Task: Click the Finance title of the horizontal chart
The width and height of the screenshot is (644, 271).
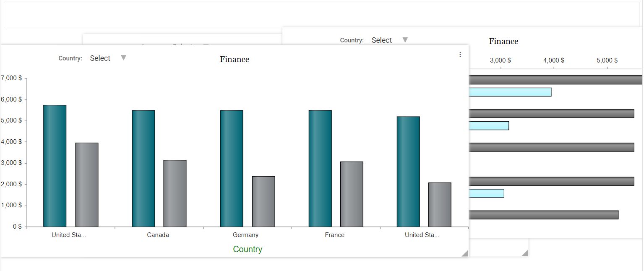Action: pyautogui.click(x=503, y=42)
